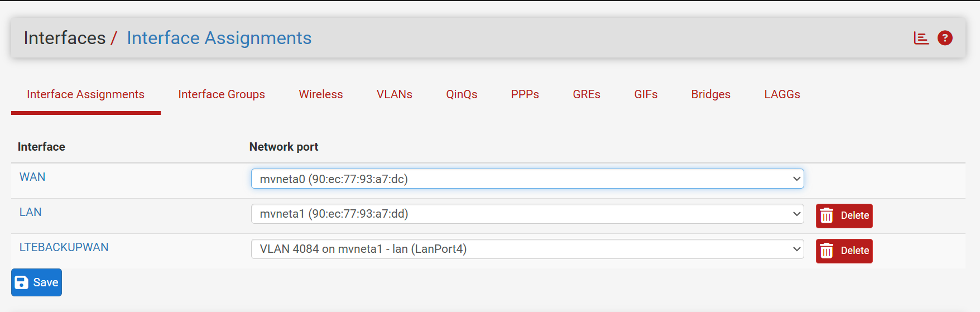This screenshot has height=312, width=980.
Task: Switch to the Bridges tab
Action: (711, 94)
